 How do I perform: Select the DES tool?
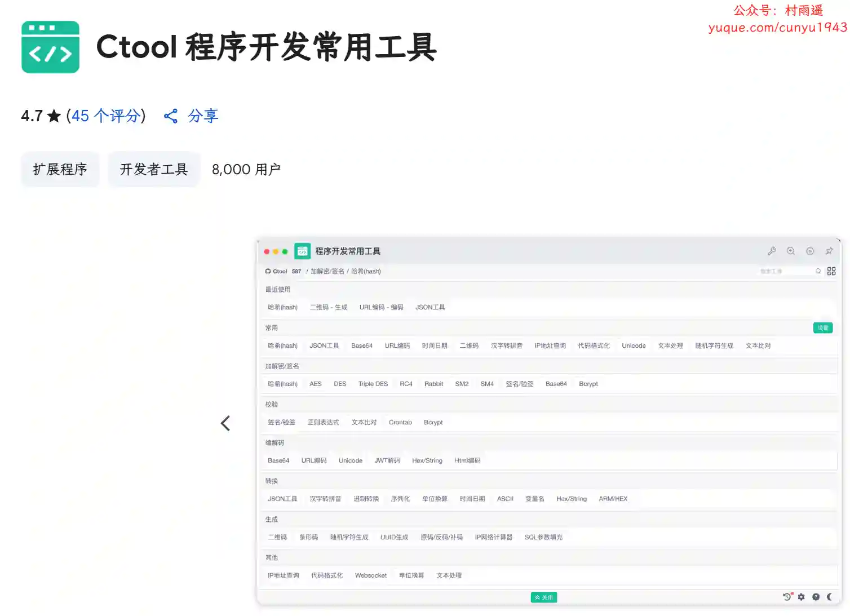[340, 384]
